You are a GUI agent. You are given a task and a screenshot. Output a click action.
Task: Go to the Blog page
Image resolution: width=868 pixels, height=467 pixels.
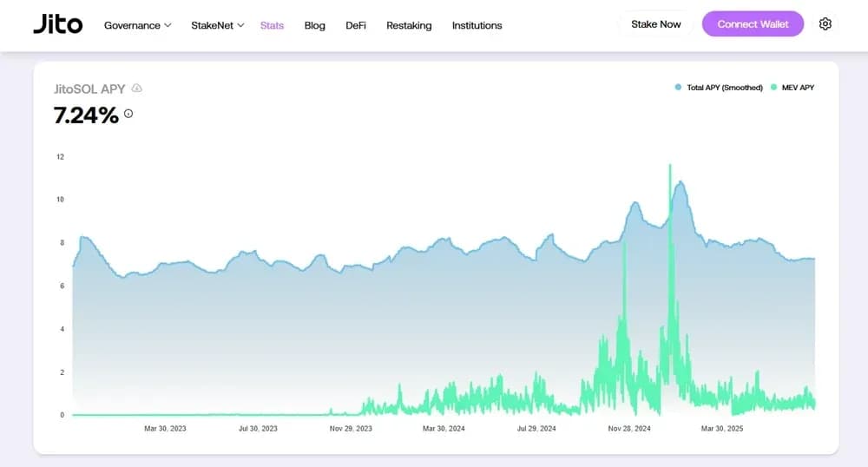pyautogui.click(x=315, y=25)
